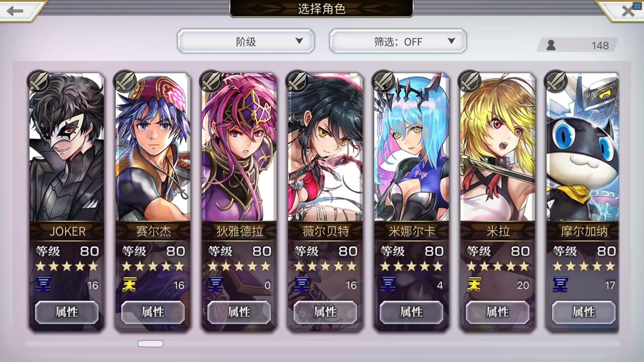Open 属性 for 米娜尔卡
Screen dimensions: 644x362
click(412, 312)
